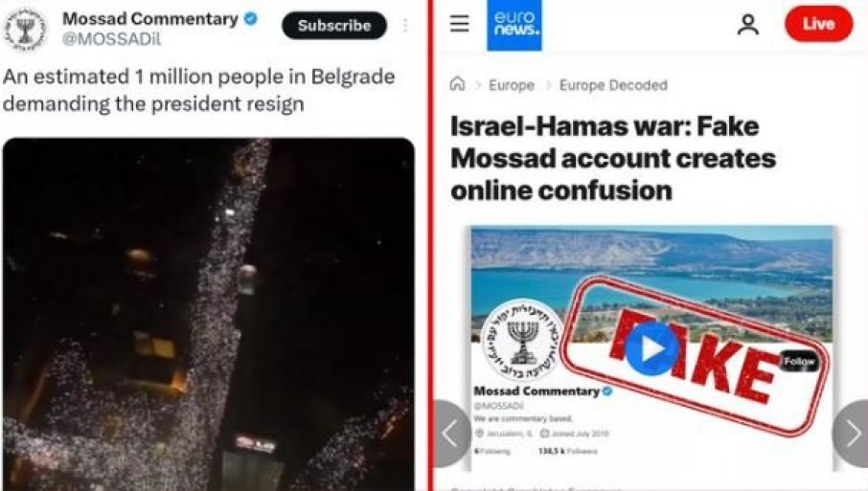Image resolution: width=868 pixels, height=491 pixels.
Task: Open the Euronews hamburger menu
Action: (459, 24)
